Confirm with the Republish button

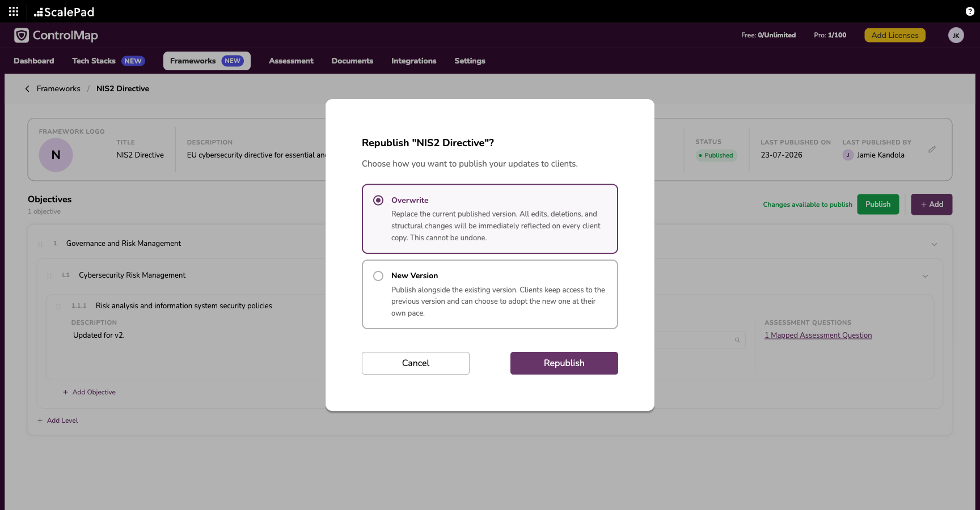click(x=564, y=363)
